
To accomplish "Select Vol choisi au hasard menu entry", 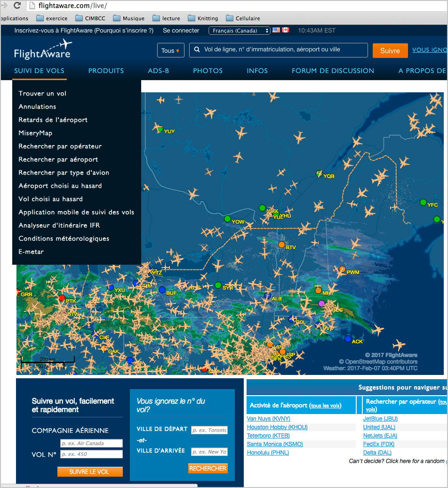I will coord(50,199).
